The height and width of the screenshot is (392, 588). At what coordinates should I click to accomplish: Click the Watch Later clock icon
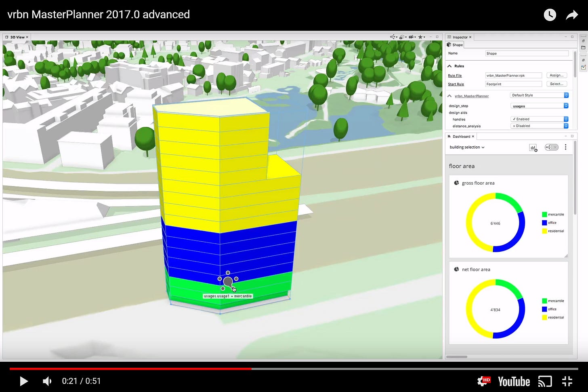pyautogui.click(x=550, y=15)
